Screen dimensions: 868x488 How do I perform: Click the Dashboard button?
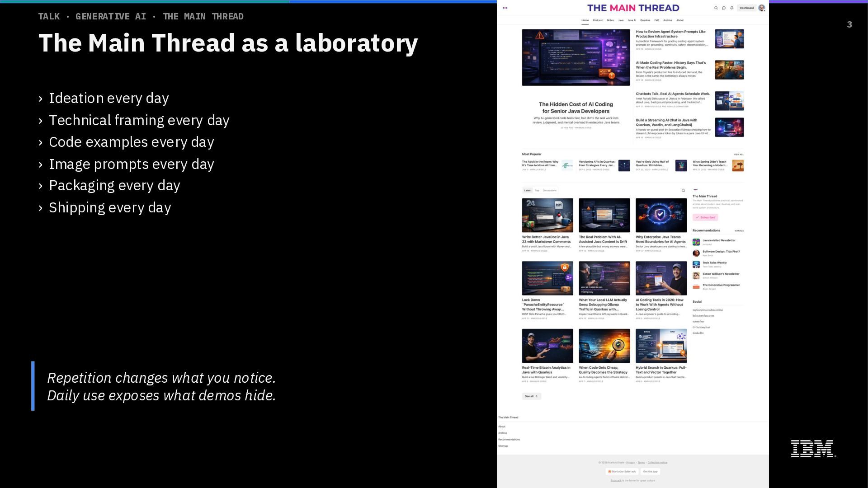point(746,8)
